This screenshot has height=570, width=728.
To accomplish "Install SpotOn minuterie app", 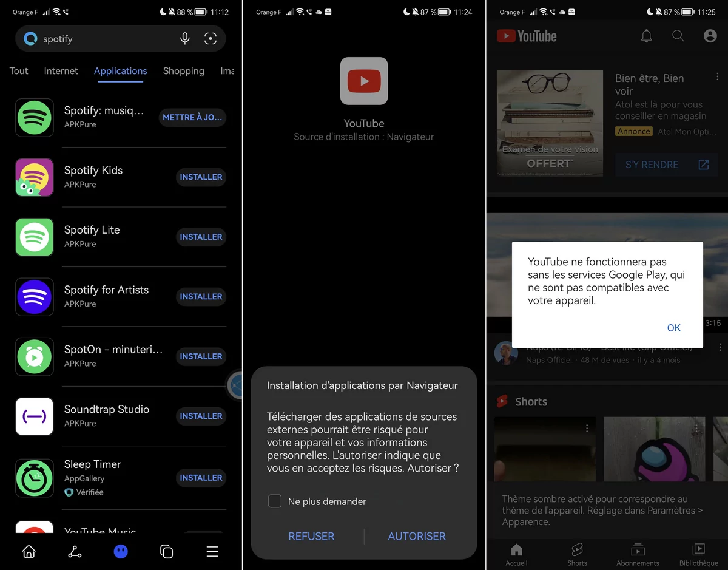I will click(201, 356).
